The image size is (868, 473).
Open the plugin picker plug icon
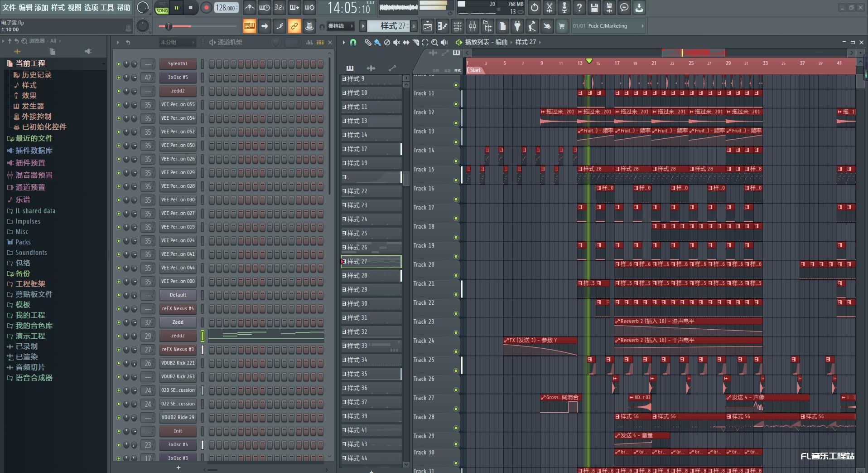point(517,26)
